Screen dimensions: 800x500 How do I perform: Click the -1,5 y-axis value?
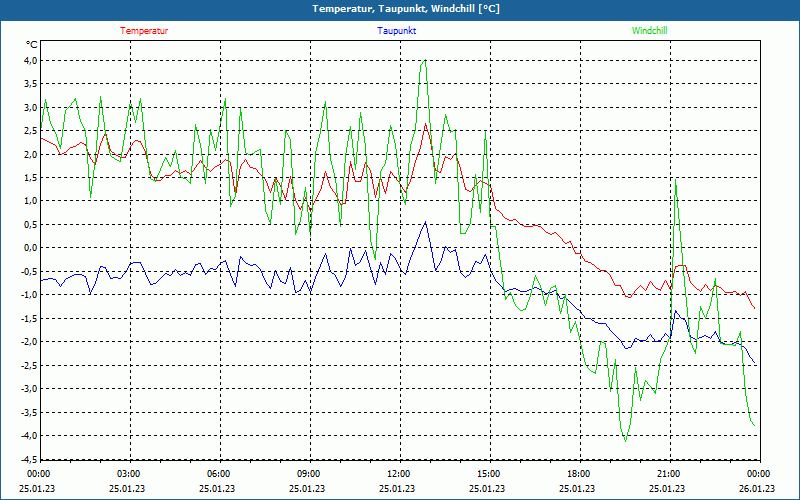click(30, 318)
